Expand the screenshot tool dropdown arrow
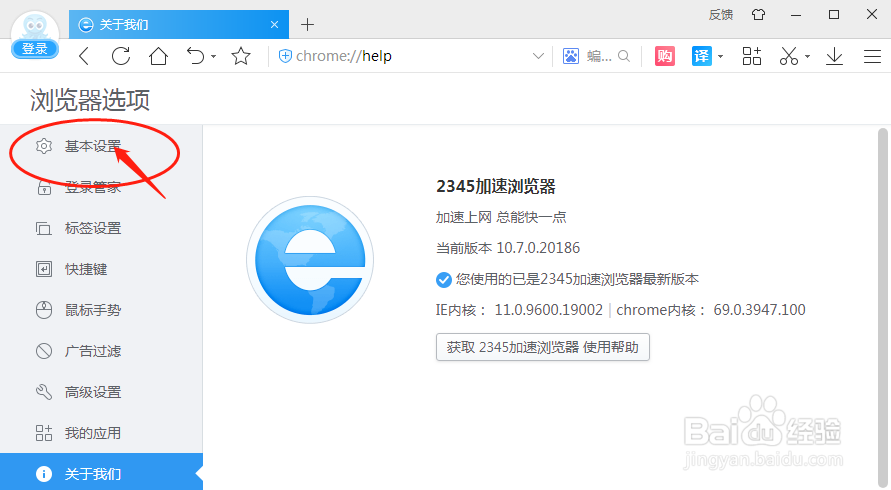 coord(807,57)
